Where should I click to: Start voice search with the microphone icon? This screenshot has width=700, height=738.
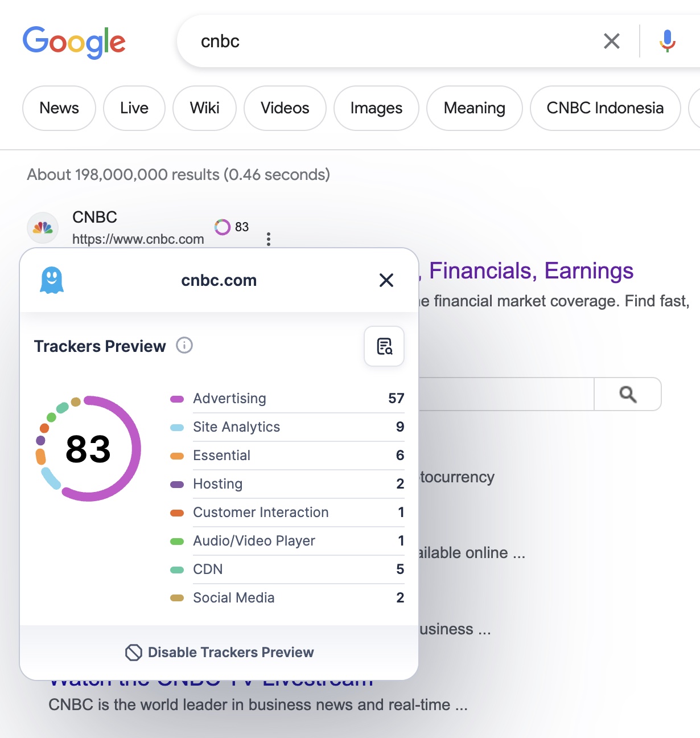[667, 41]
